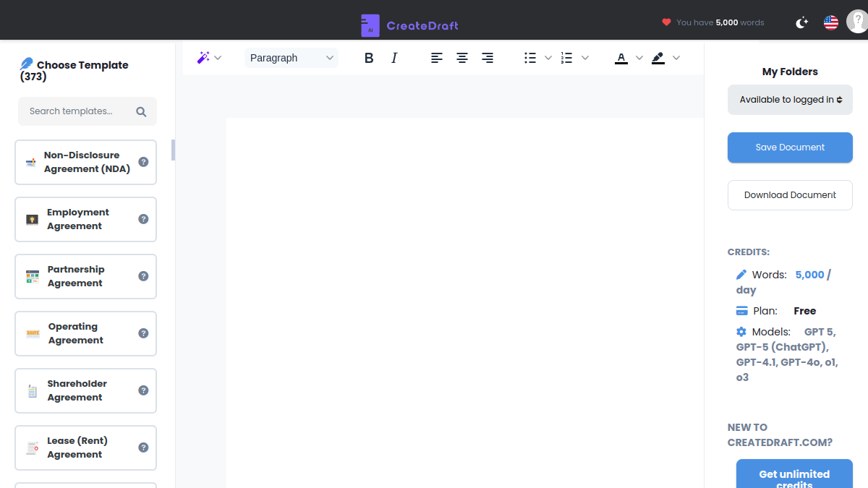Toggle italic formatting

394,58
